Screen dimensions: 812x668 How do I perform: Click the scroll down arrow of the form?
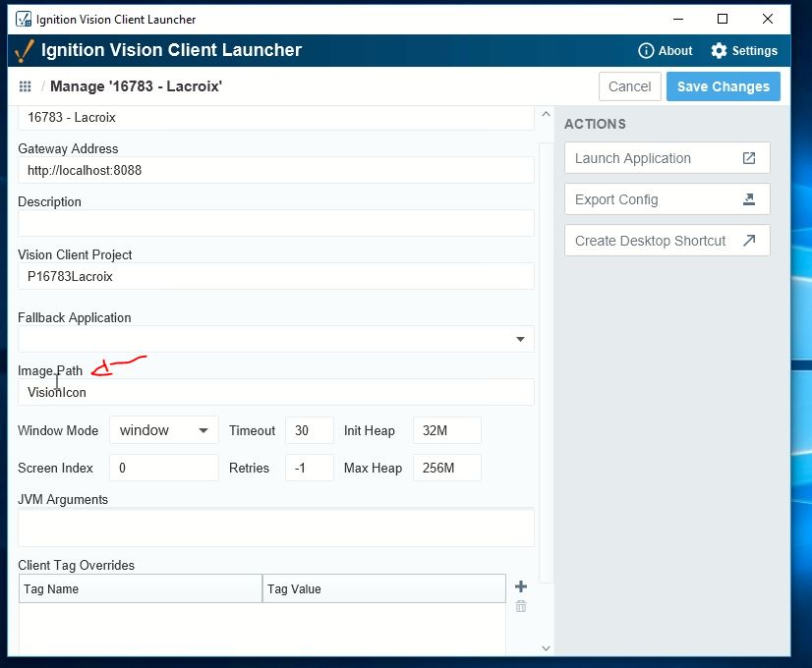pos(546,648)
